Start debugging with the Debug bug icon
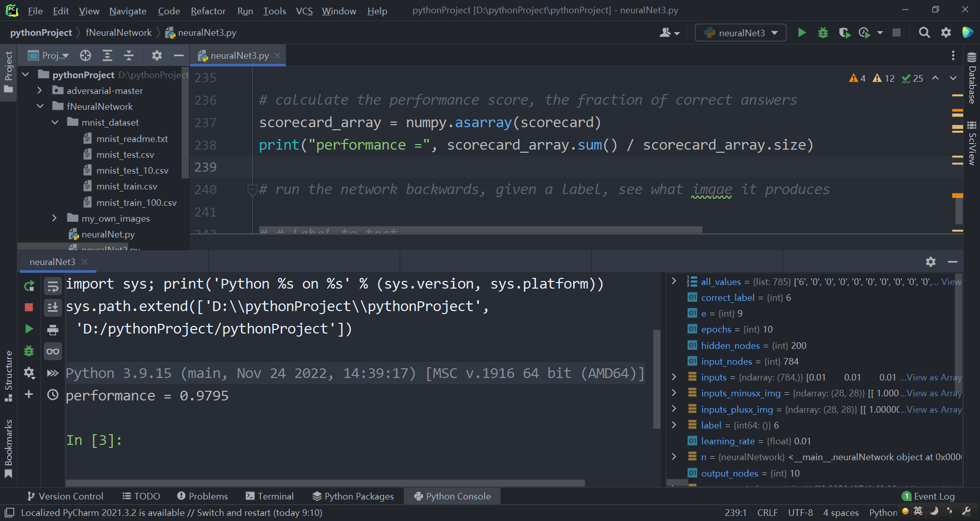 coord(823,33)
